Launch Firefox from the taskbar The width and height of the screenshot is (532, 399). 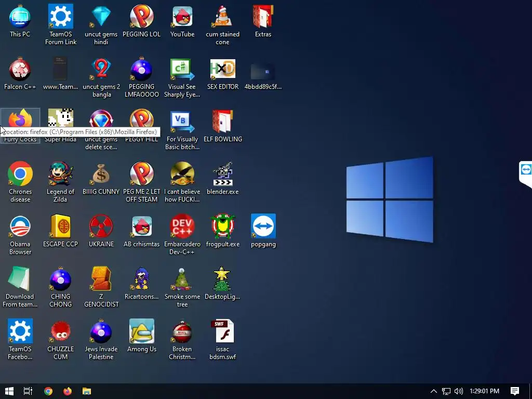click(x=68, y=391)
